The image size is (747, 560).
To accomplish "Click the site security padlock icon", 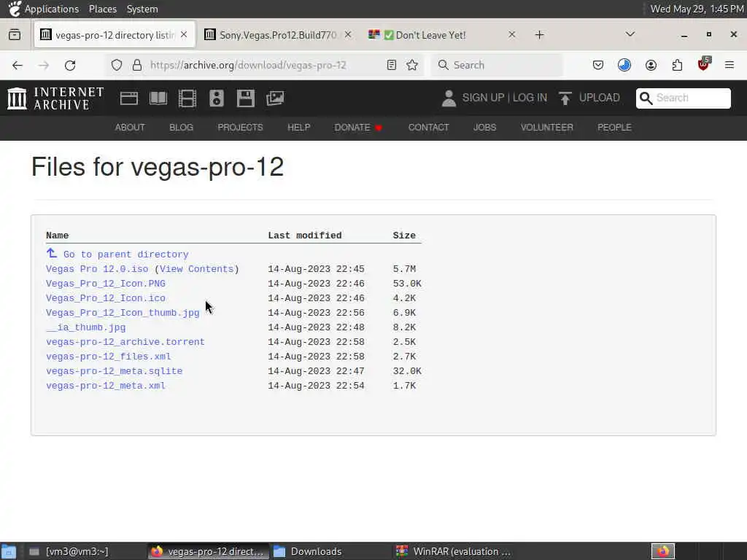I will pyautogui.click(x=137, y=65).
